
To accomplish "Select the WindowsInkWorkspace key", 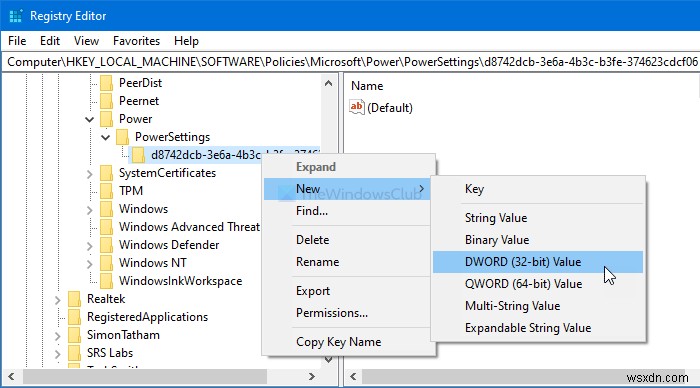I will point(180,281).
